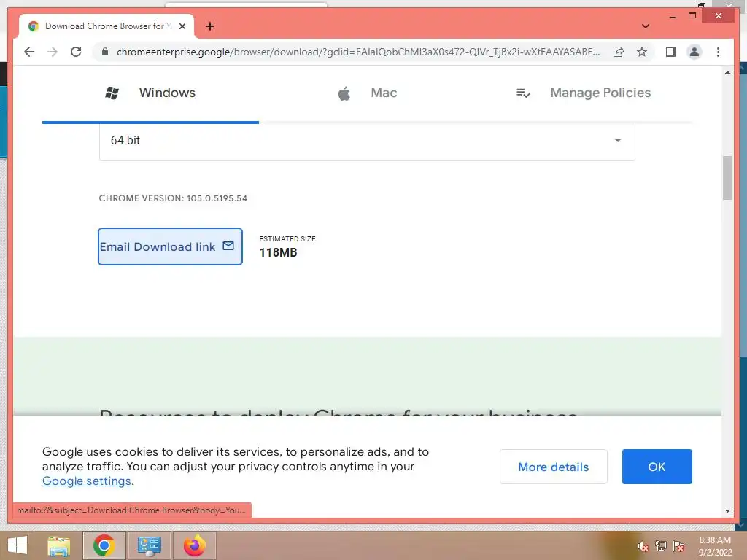This screenshot has width=747, height=560.
Task: Select the Chrome version 105.0.5195.54 text
Action: pyautogui.click(x=173, y=198)
